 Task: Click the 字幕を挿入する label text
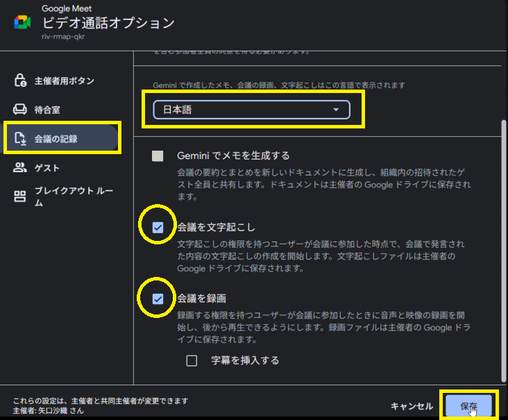[245, 360]
